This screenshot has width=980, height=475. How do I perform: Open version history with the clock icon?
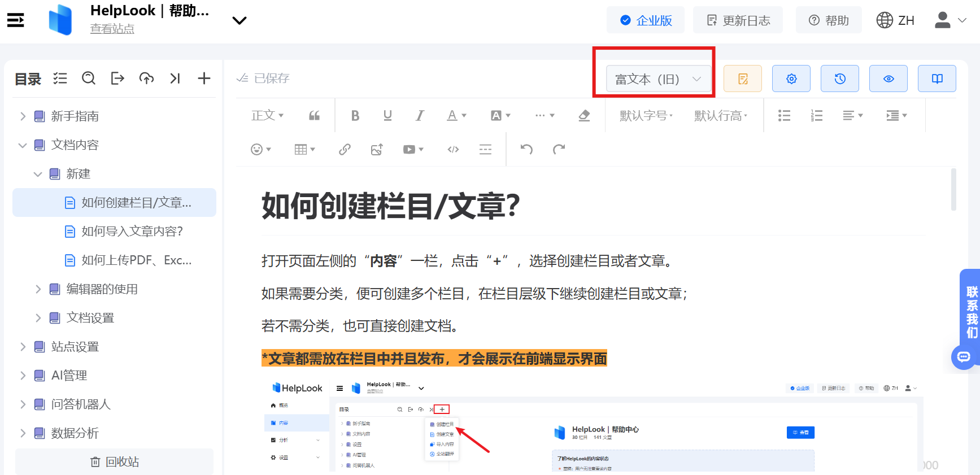(840, 79)
